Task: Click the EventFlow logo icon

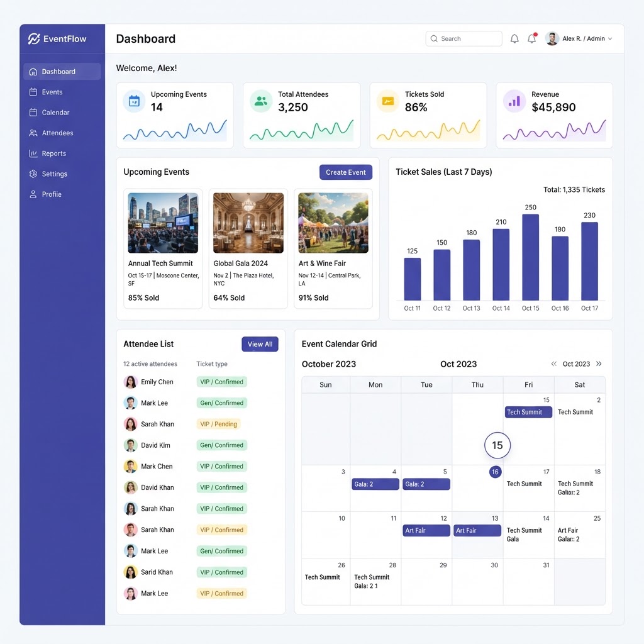Action: click(34, 38)
